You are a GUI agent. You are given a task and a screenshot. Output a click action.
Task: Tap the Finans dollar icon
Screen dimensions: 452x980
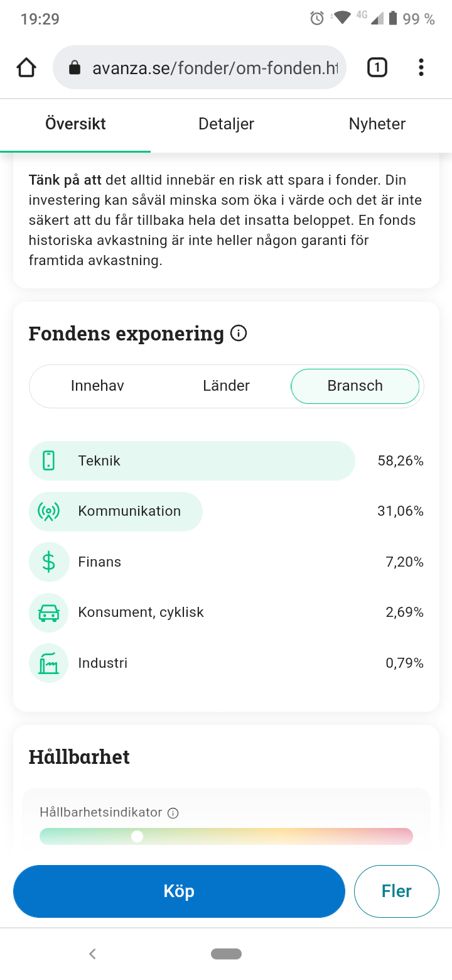point(48,562)
